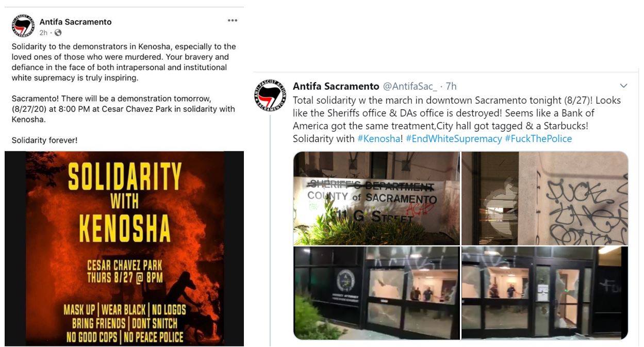
Task: Expand the tweet options chevron arrow
Action: click(x=623, y=86)
